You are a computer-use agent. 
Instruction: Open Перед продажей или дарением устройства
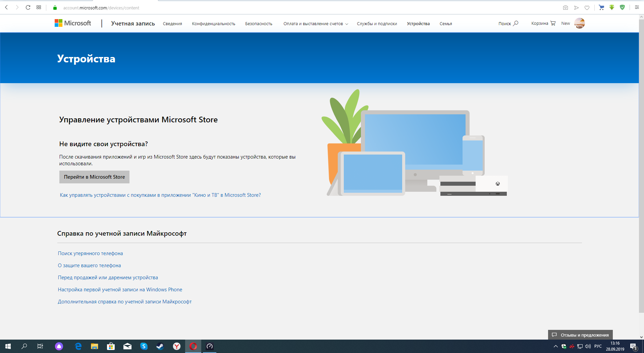click(x=108, y=278)
